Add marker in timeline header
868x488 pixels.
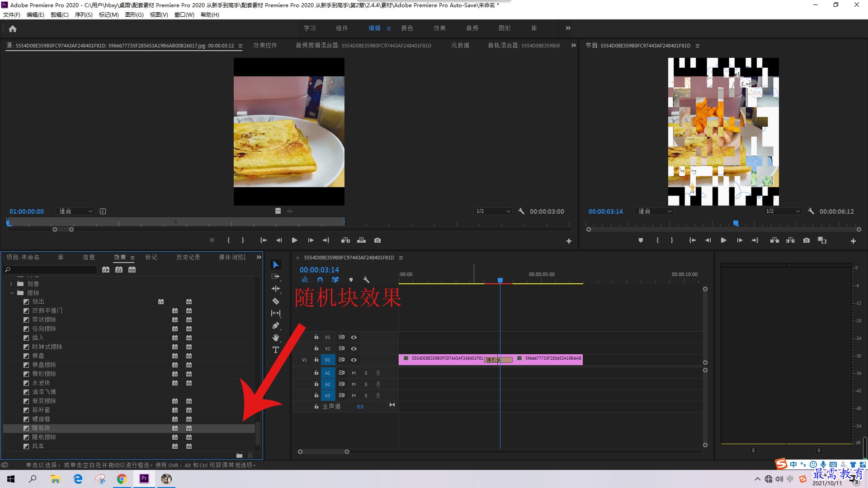tap(351, 280)
